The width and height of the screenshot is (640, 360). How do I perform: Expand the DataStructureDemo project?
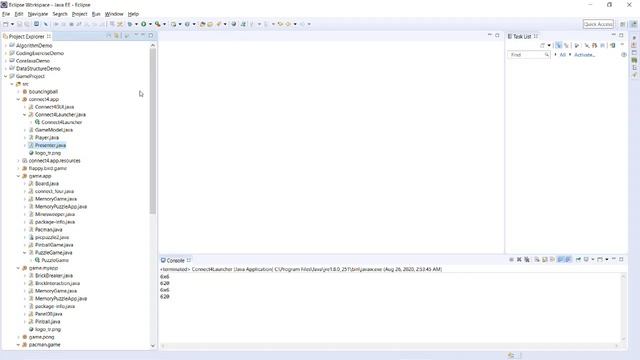[6, 69]
